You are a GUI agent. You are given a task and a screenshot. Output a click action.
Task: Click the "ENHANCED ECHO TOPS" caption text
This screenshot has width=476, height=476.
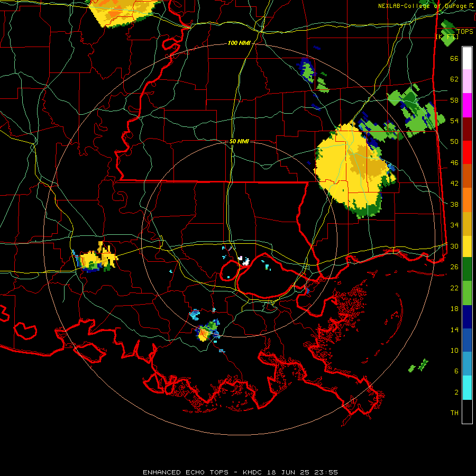pos(186,472)
